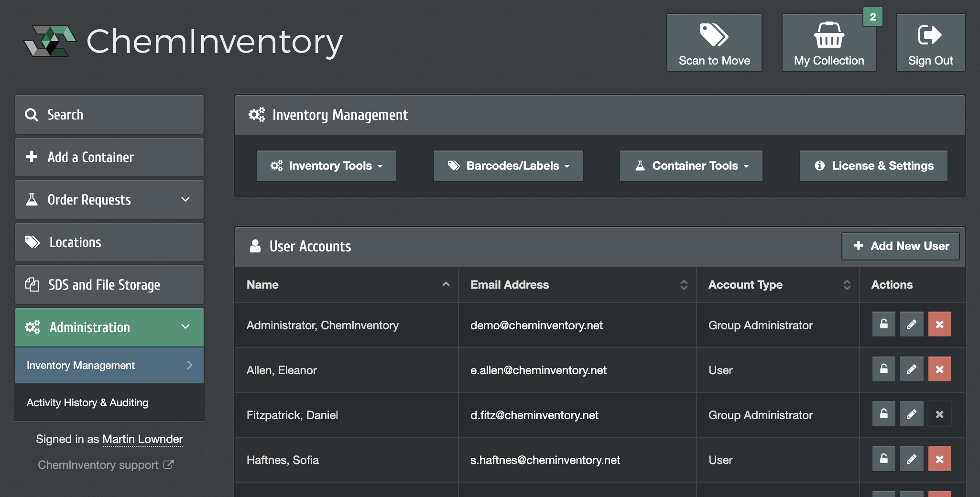Click the collection count badge showing 2
This screenshot has width=980, height=497.
click(872, 17)
